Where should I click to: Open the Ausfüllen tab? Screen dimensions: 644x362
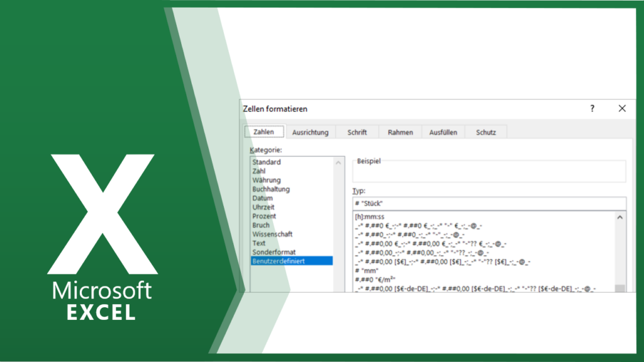coord(443,132)
